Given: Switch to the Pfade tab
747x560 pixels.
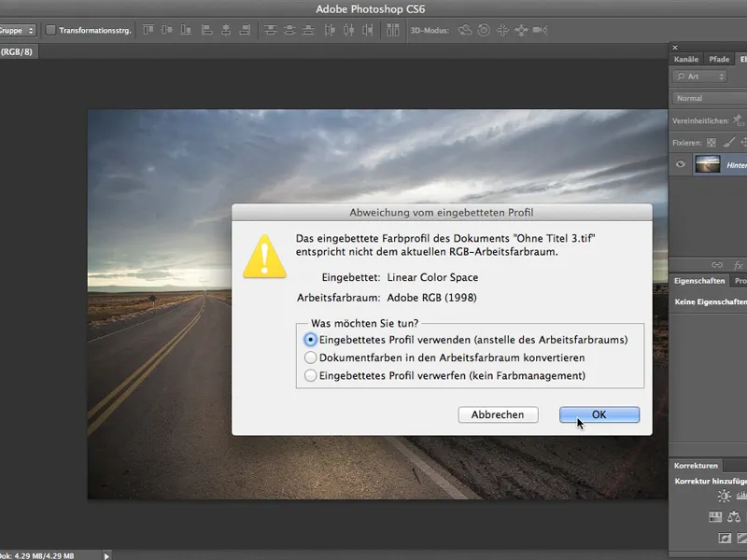Looking at the screenshot, I should pyautogui.click(x=719, y=59).
